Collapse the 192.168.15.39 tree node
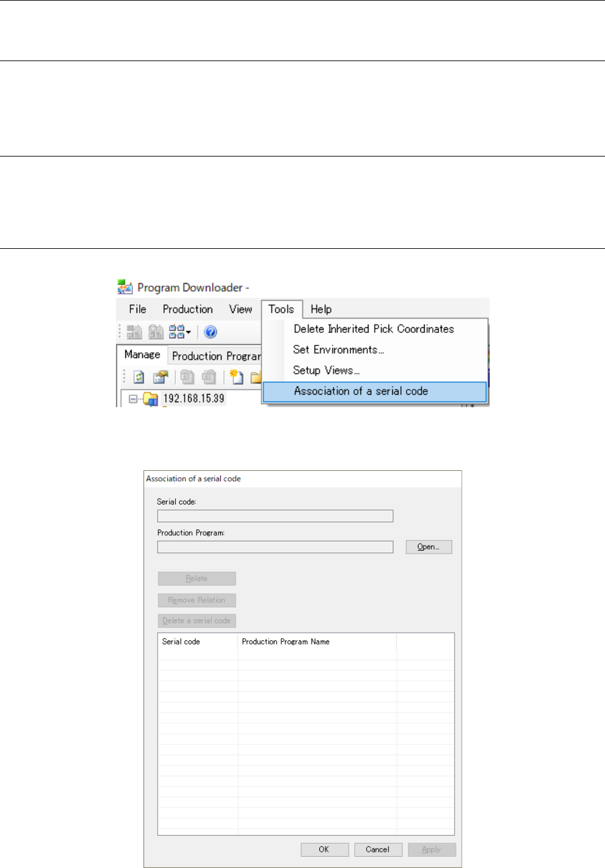Viewport: 605px width, 868px height. point(133,398)
